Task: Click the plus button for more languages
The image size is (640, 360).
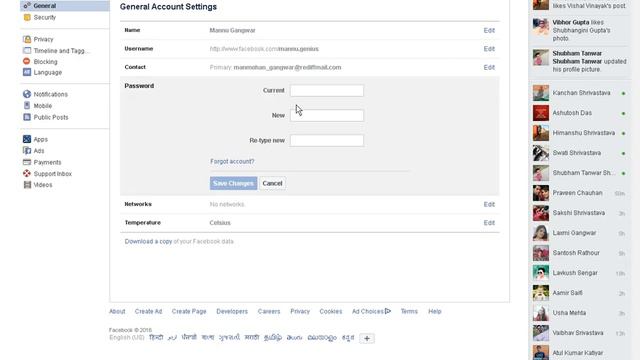Action: (367, 338)
